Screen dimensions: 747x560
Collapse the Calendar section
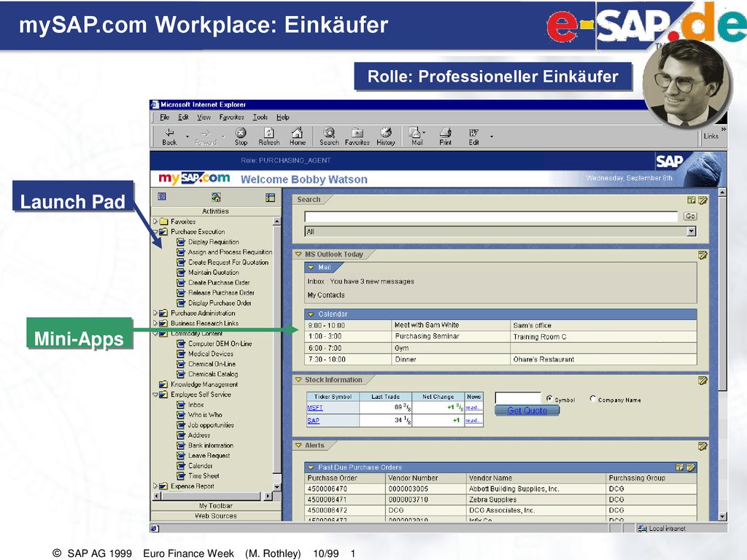tap(311, 314)
